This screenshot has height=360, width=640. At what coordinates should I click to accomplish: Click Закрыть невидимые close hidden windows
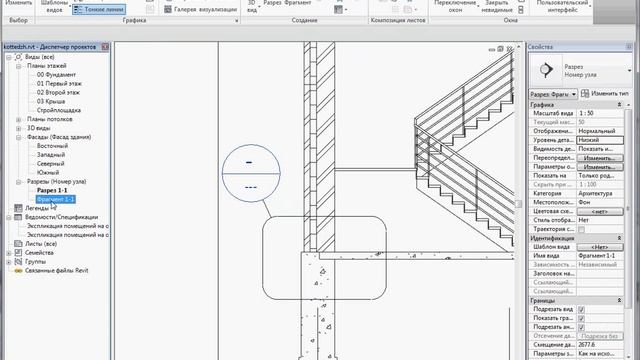(x=497, y=6)
